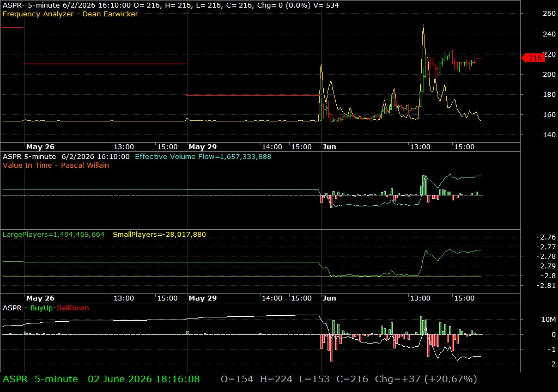Click 'SmallPlayers=-28,017,880' label
This screenshot has height=392, width=558.
(x=160, y=235)
